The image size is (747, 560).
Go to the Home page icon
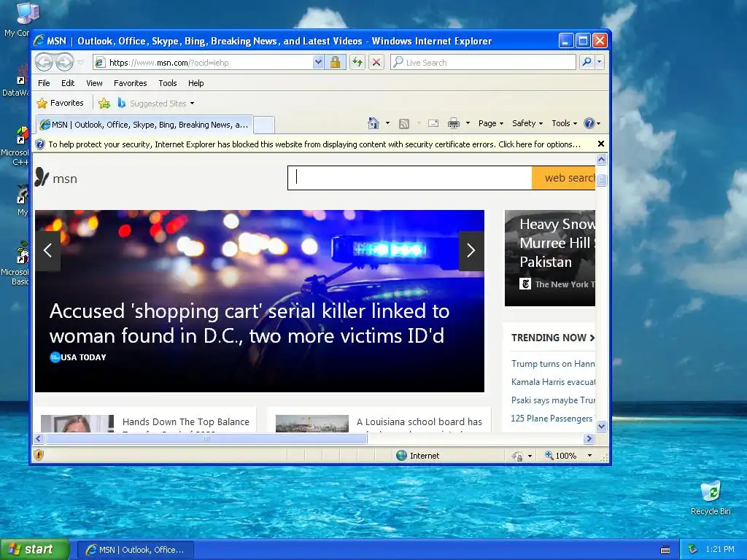[373, 123]
